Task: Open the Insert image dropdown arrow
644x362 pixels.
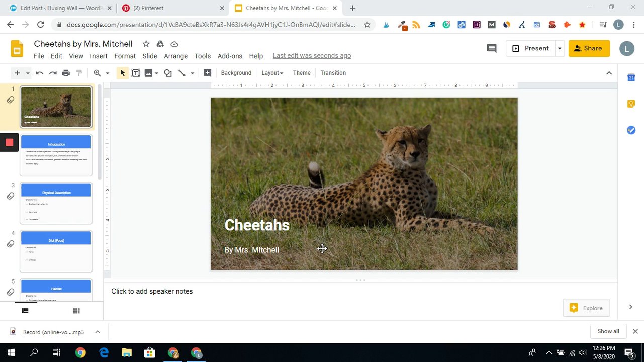Action: pyautogui.click(x=156, y=73)
